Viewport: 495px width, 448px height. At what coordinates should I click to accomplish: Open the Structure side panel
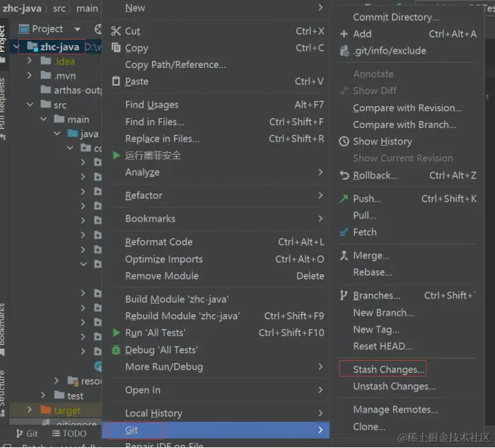pos(3,393)
